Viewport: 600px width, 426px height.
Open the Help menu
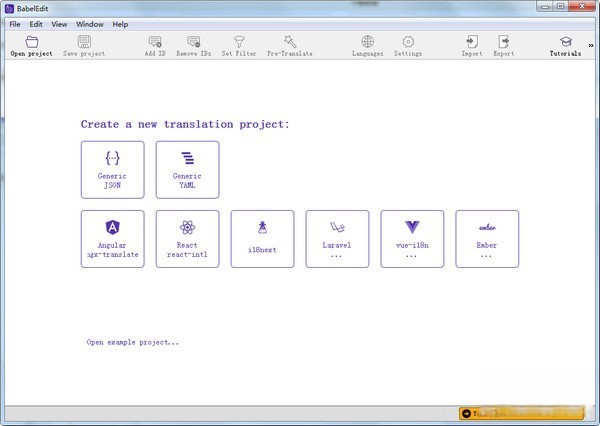coord(120,24)
